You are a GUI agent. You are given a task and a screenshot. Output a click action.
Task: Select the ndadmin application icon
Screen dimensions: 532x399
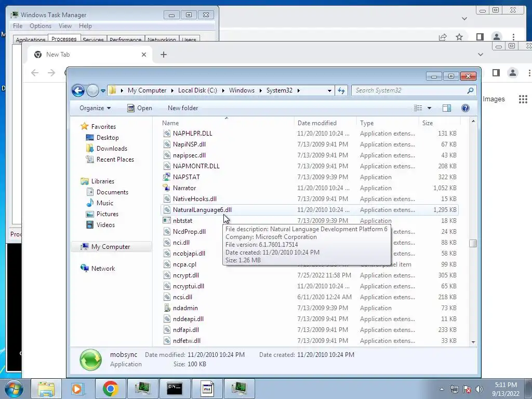(x=167, y=308)
